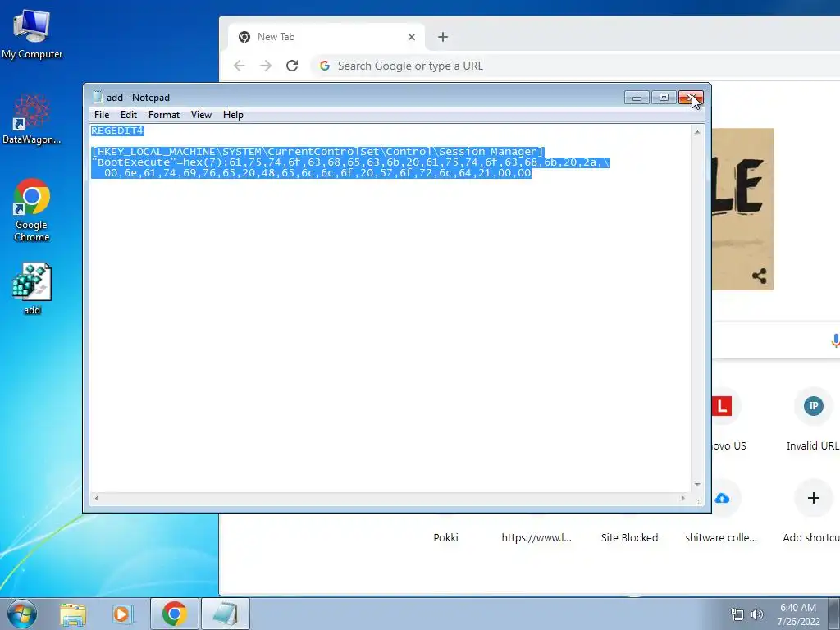
Task: Open the Notepad Edit menu
Action: tap(129, 115)
